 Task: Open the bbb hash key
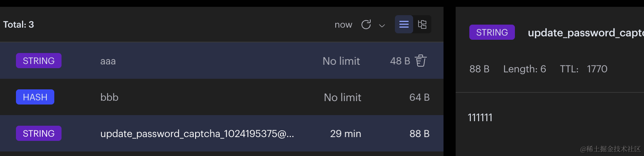coord(109,97)
